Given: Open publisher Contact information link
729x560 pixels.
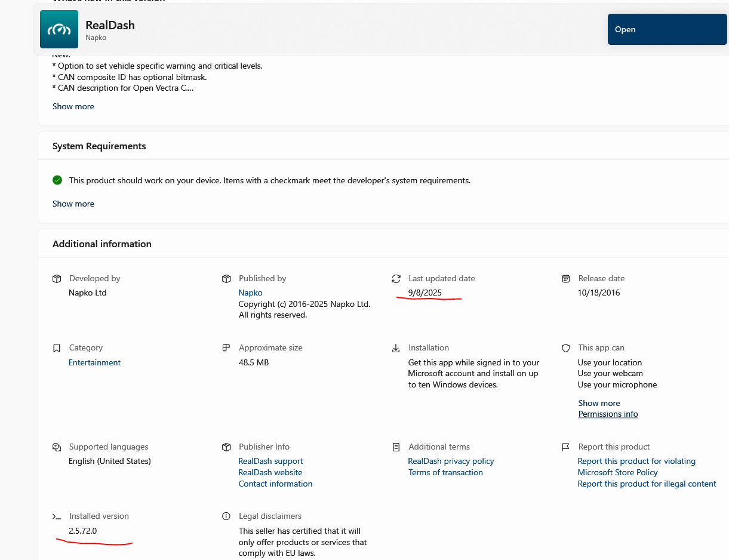Looking at the screenshot, I should [x=275, y=484].
